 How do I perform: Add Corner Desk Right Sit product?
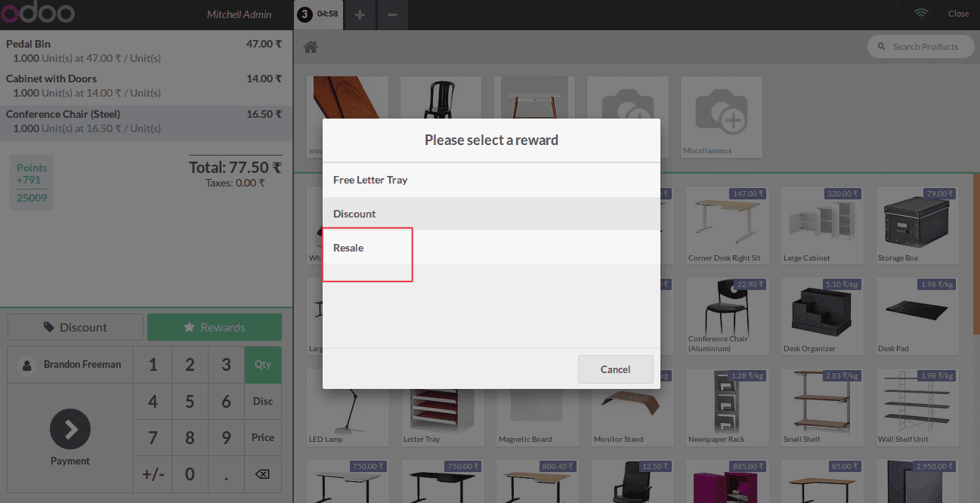click(x=727, y=225)
